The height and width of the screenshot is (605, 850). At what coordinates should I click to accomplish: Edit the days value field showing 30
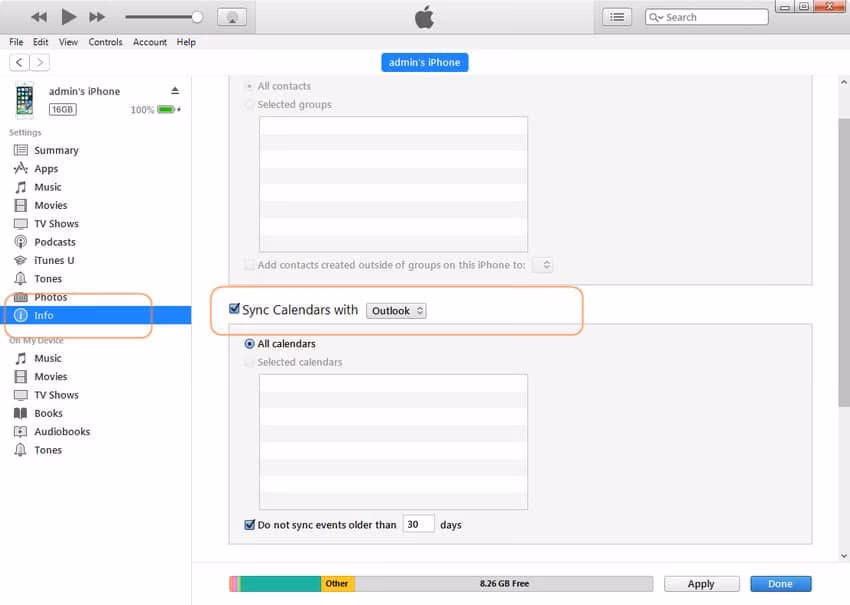coord(418,523)
